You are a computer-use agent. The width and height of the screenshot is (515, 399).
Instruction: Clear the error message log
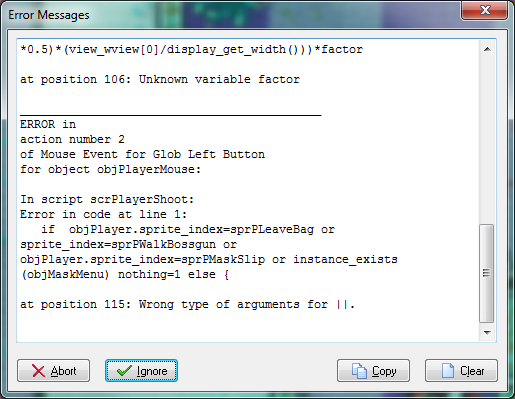coord(461,370)
